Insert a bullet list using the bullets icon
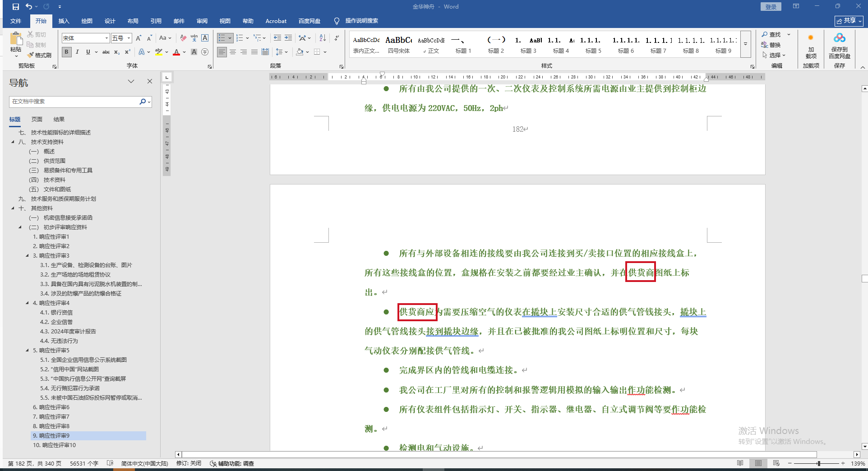Image resolution: width=868 pixels, height=471 pixels. point(222,38)
